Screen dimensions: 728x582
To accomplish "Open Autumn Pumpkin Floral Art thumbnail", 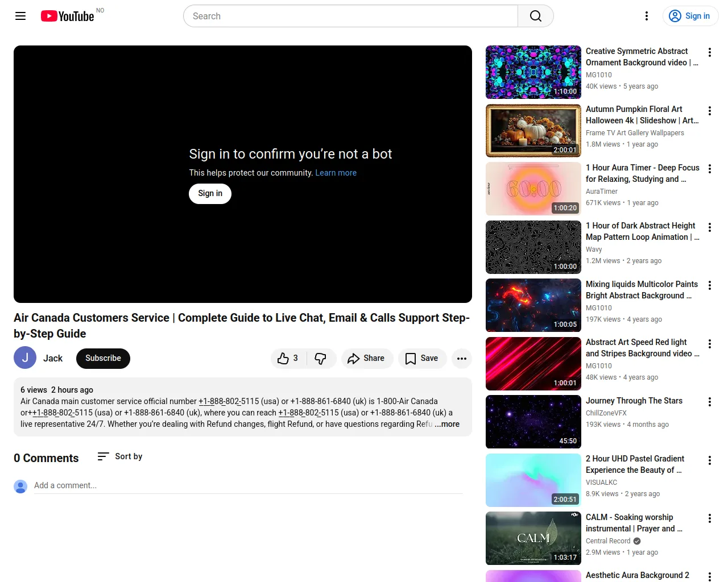I will point(533,131).
